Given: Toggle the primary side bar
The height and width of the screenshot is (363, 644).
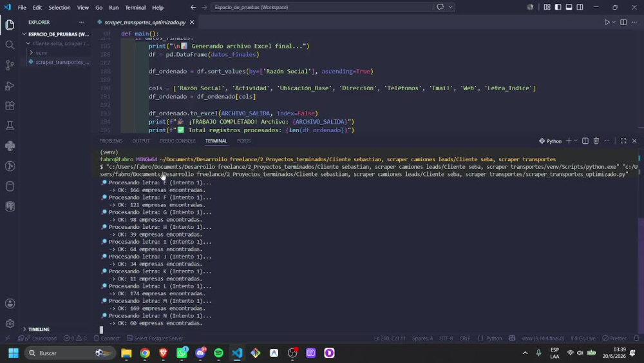Looking at the screenshot, I should (x=558, y=7).
